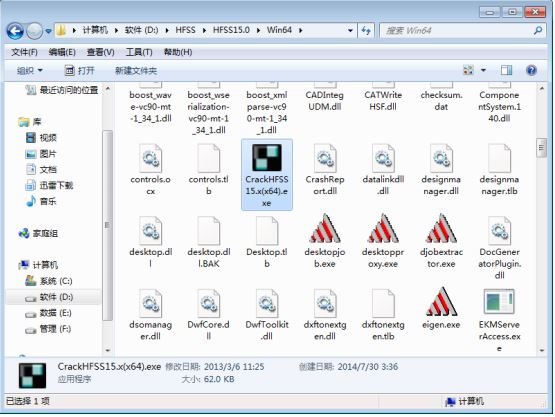Click the file list vertical scrollbar thumb

tap(541, 148)
